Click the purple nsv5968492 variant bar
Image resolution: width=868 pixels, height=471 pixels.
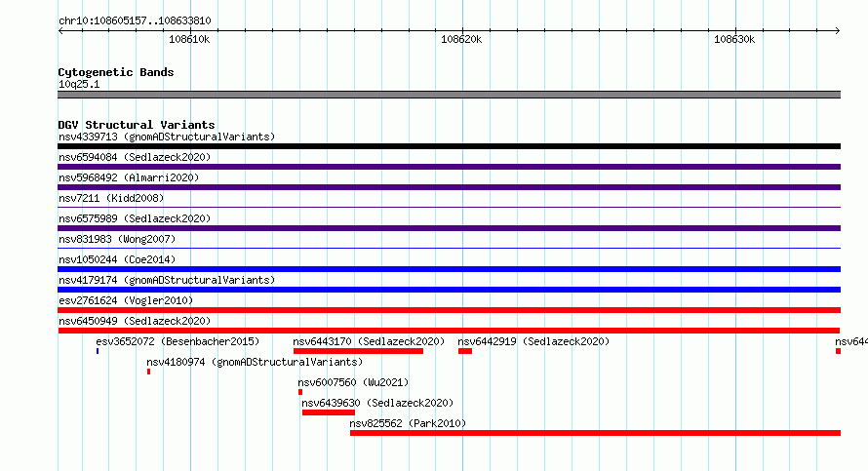449,187
